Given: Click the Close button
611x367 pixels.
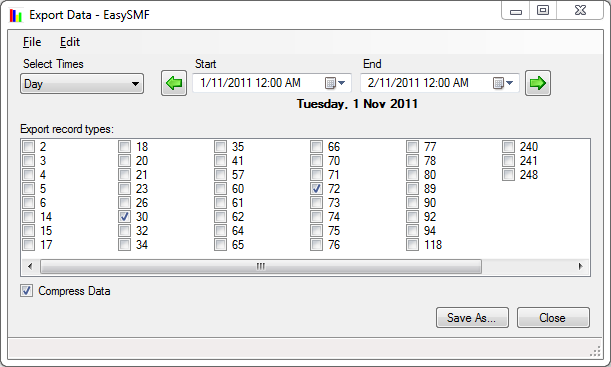Looking at the screenshot, I should click(x=553, y=318).
